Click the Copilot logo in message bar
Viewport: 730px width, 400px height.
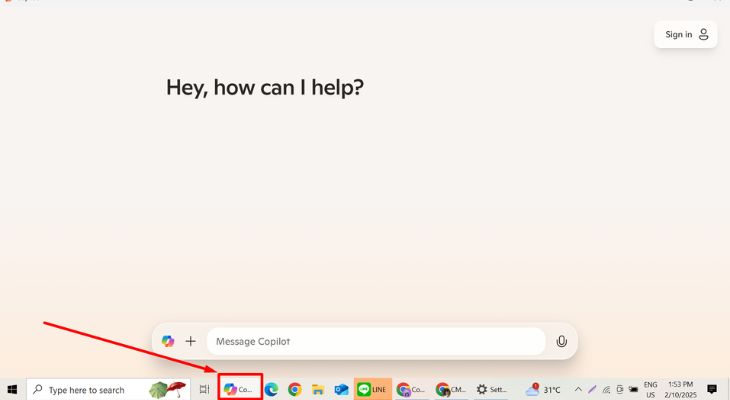tap(168, 341)
